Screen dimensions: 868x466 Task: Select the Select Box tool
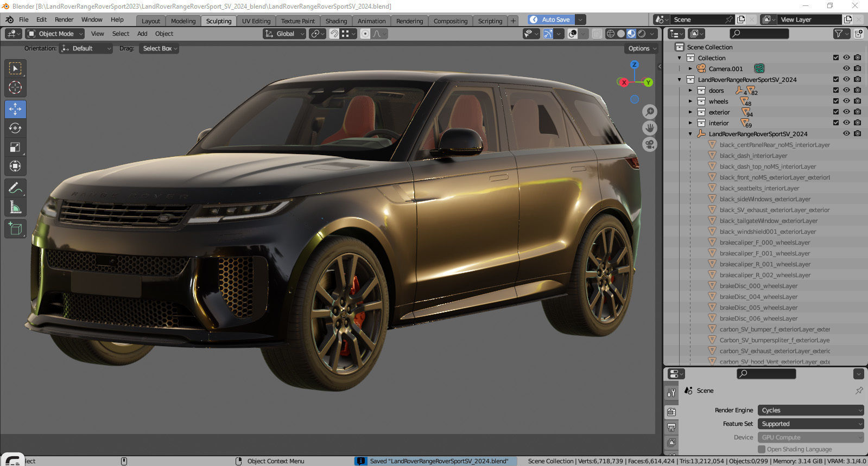click(15, 68)
